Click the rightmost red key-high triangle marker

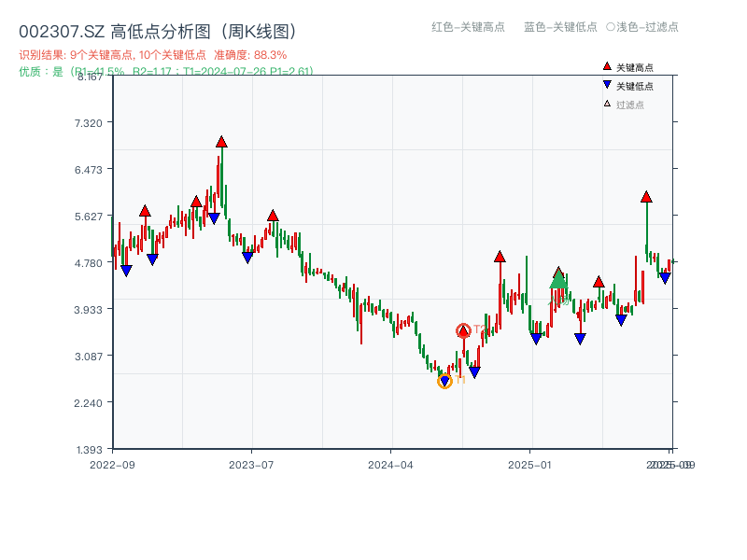(646, 197)
